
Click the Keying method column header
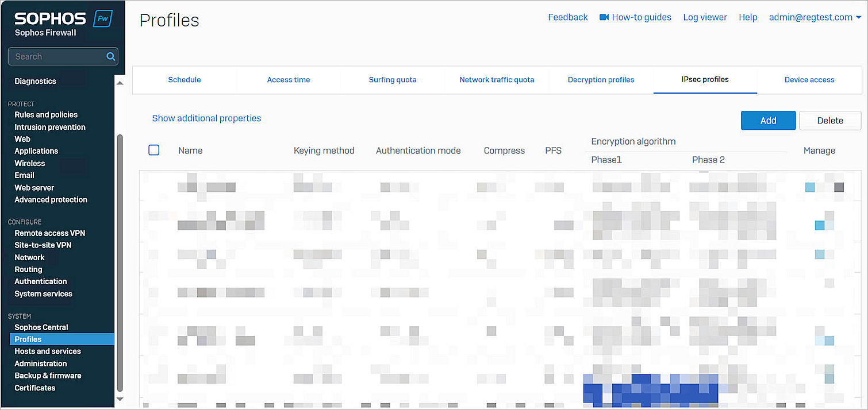click(x=324, y=150)
